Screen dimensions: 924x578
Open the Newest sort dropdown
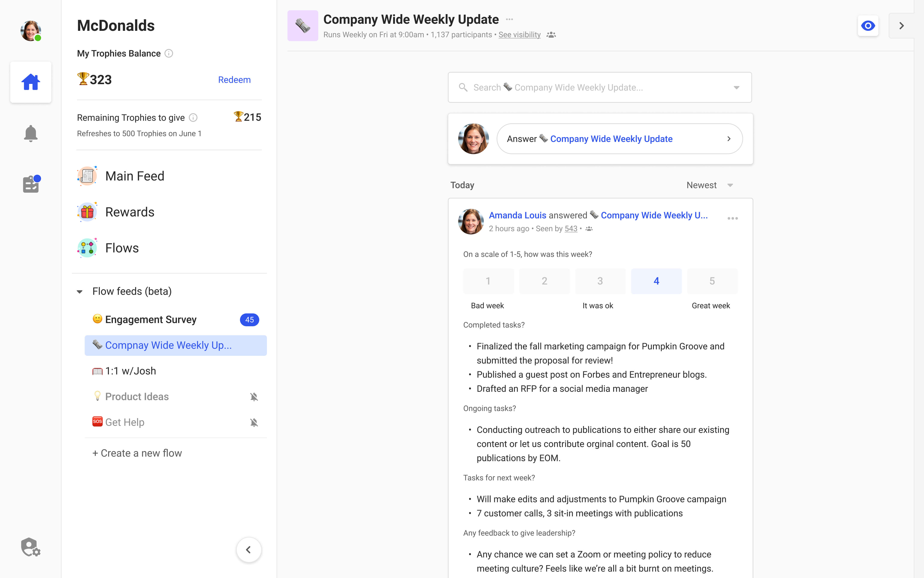(x=710, y=185)
